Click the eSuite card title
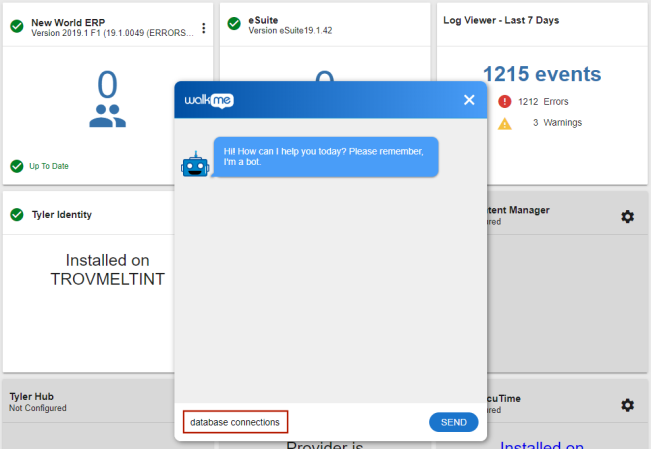Viewport: 651px width, 449px height. (x=263, y=20)
